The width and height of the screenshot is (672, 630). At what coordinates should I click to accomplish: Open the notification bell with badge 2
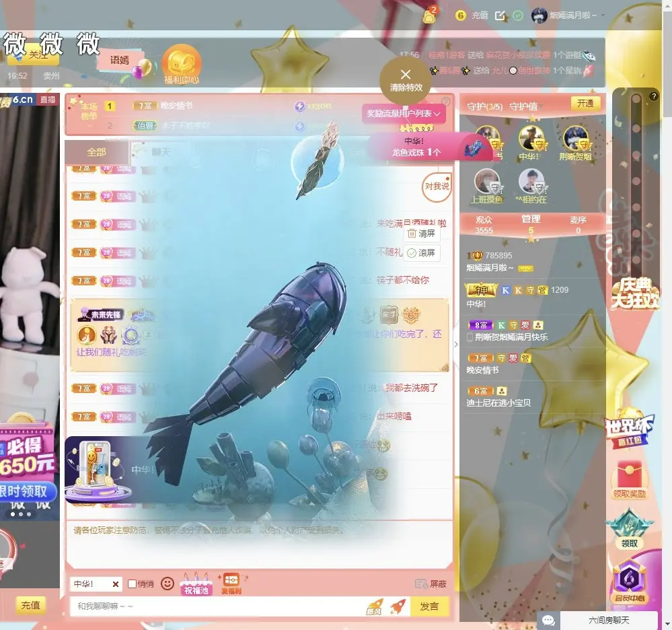[429, 15]
